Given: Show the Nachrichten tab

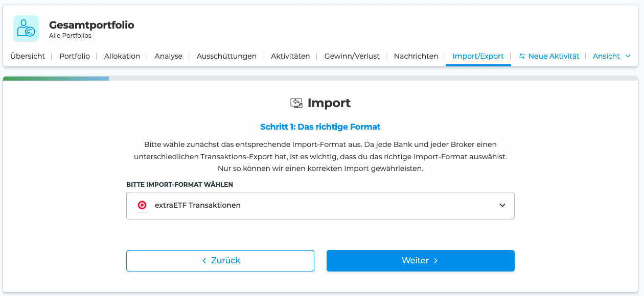Looking at the screenshot, I should click(x=416, y=56).
